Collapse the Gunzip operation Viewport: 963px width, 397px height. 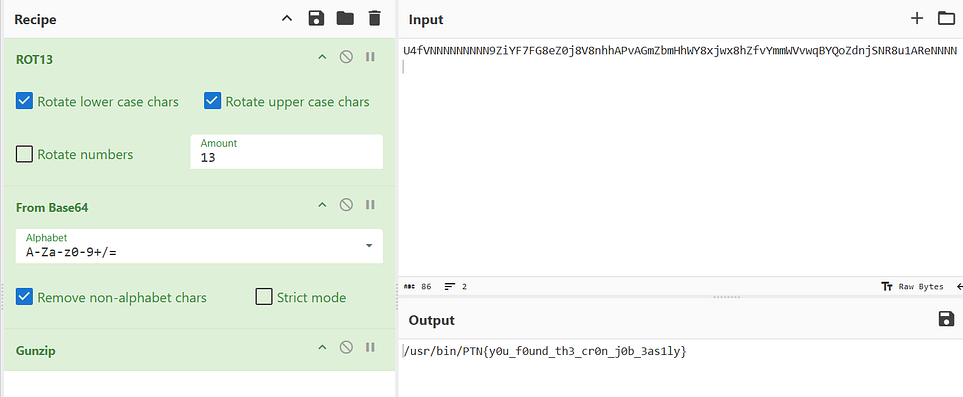click(x=322, y=347)
